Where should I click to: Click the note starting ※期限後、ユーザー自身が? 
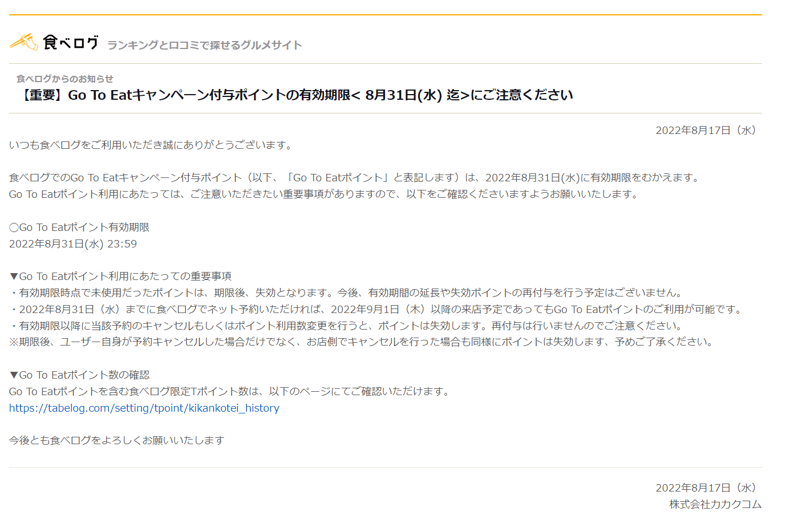362,342
